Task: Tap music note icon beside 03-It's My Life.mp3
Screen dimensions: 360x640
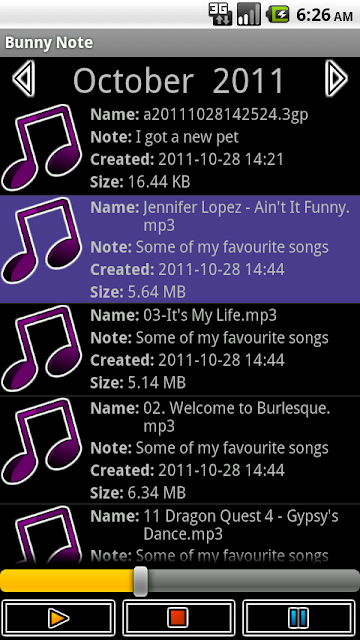Action: tap(42, 349)
